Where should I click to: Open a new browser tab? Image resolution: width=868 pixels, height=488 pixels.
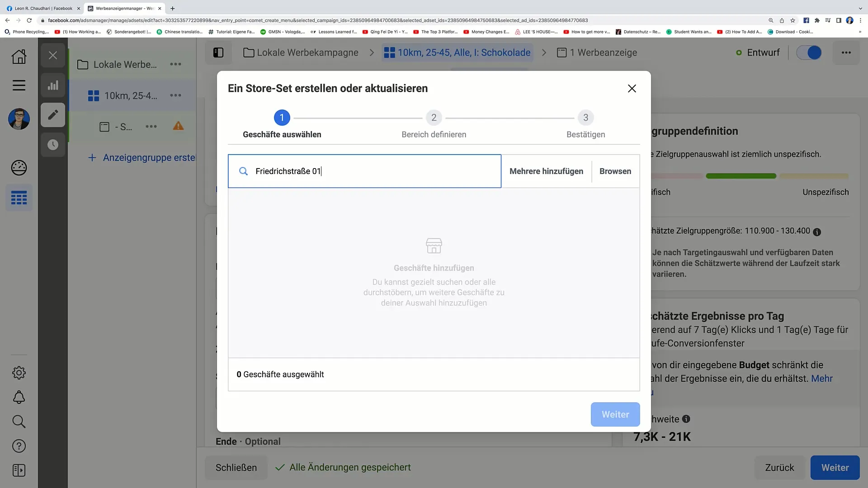172,9
